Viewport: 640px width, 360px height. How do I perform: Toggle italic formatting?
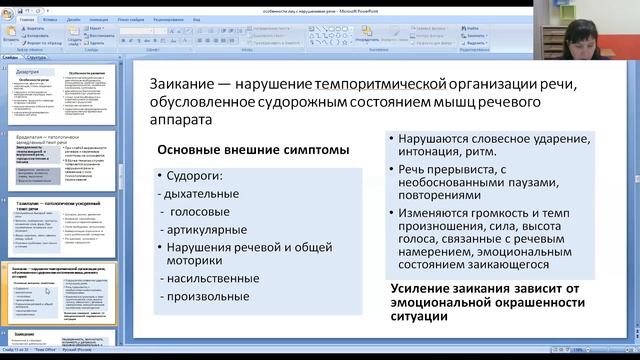pos(131,41)
